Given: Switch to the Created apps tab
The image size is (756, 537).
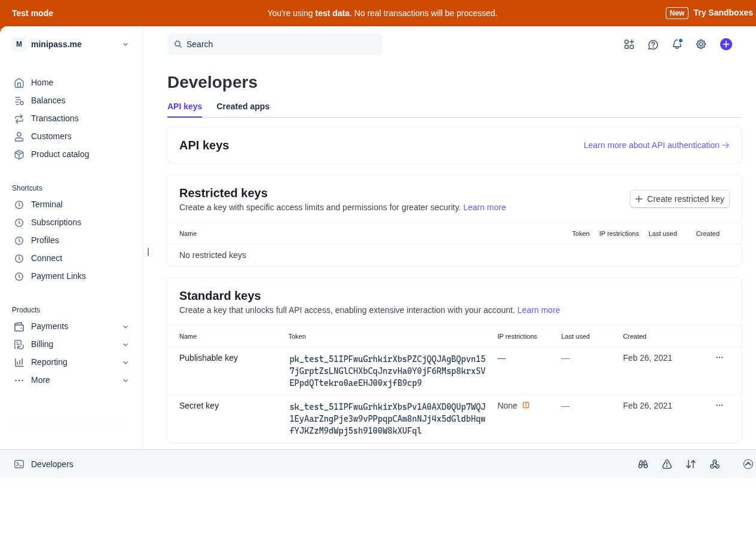Looking at the screenshot, I should click(x=243, y=106).
